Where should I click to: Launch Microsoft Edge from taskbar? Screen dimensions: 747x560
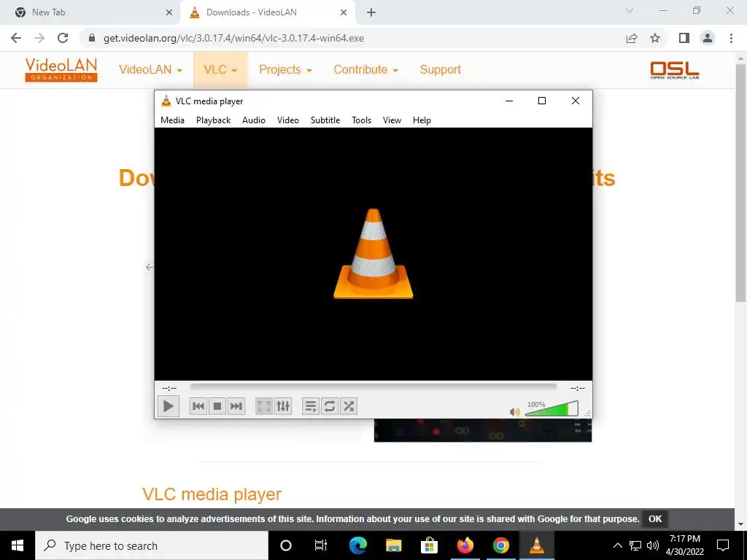pos(357,545)
